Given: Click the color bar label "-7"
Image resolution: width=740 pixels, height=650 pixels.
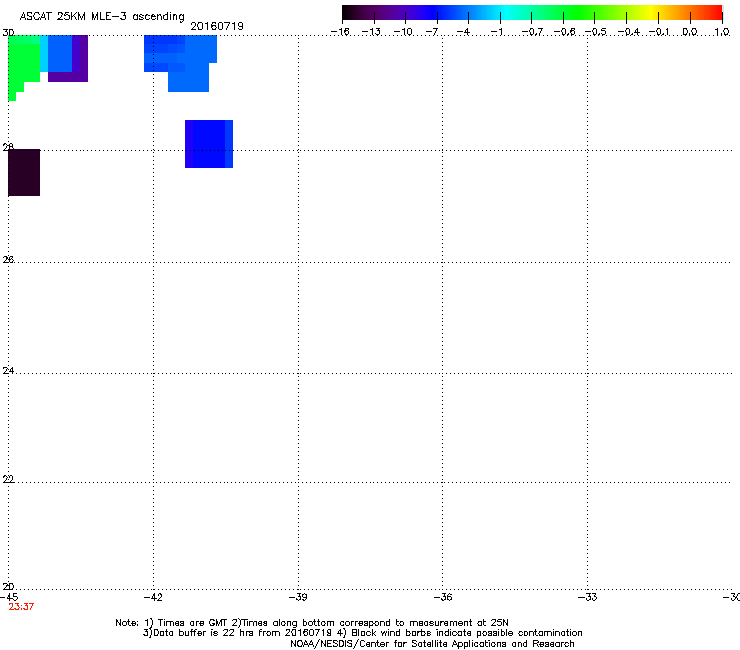Looking at the screenshot, I should click(x=432, y=32).
